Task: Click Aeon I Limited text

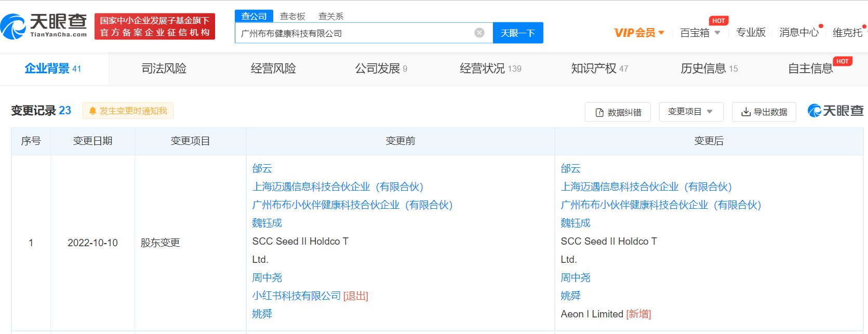Action: click(x=592, y=314)
